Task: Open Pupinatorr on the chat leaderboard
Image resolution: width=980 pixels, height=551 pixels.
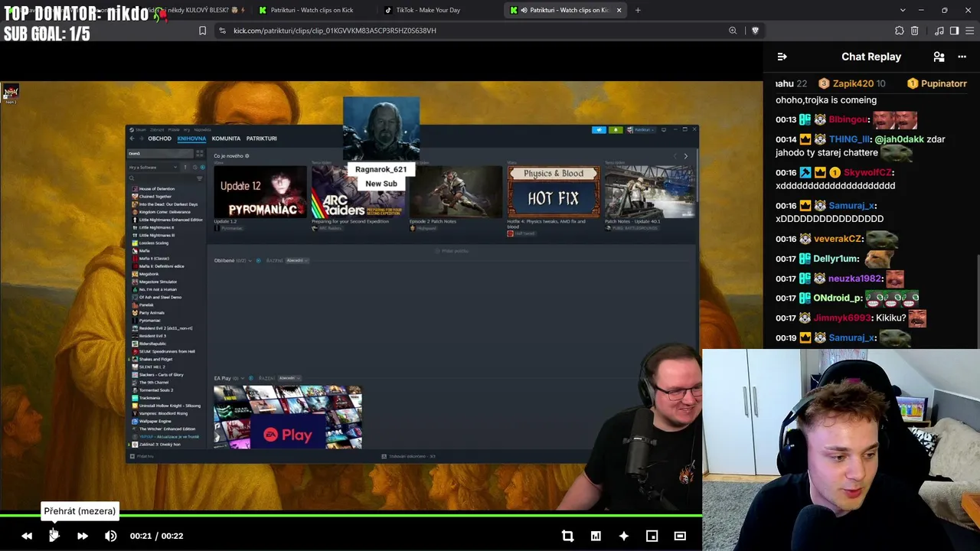Action: coord(937,83)
